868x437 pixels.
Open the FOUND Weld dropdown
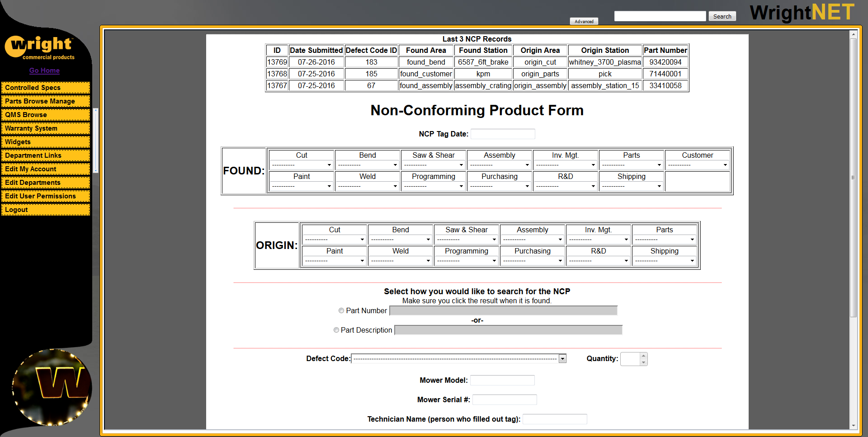click(368, 186)
